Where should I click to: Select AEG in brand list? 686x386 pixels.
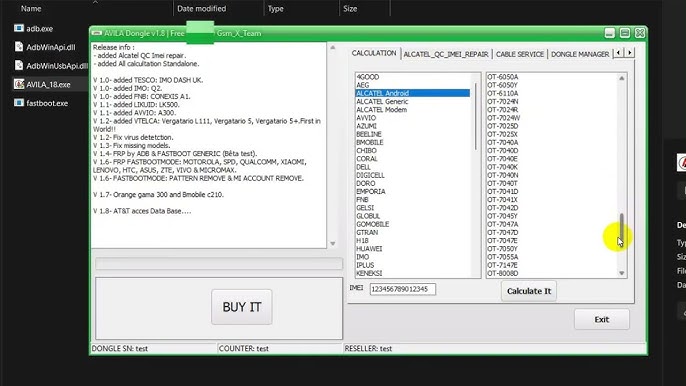click(x=363, y=85)
